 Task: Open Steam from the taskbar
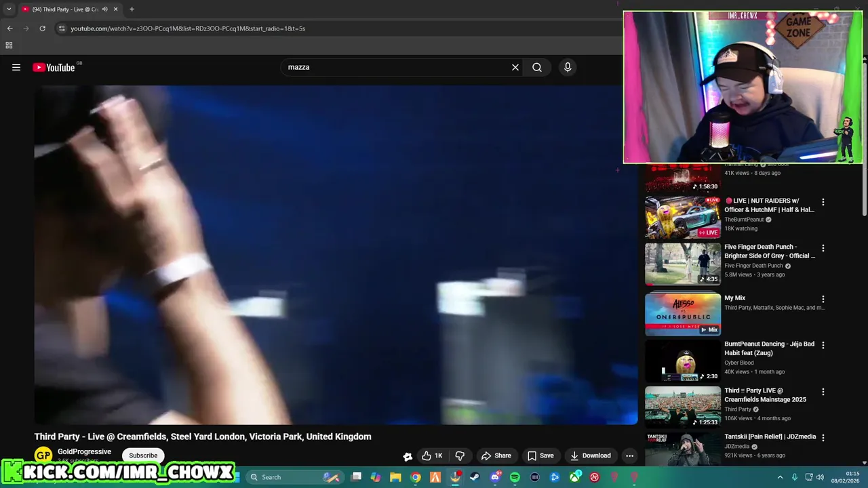(475, 477)
